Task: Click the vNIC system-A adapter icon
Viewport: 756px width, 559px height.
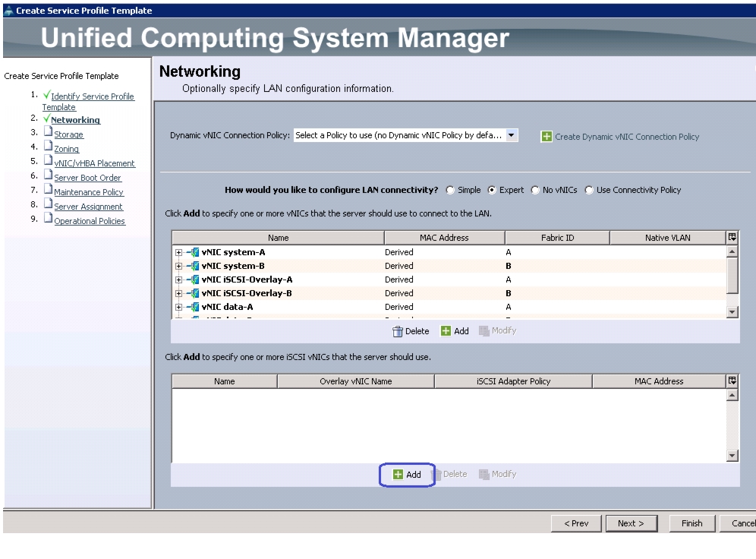Action: click(x=194, y=252)
